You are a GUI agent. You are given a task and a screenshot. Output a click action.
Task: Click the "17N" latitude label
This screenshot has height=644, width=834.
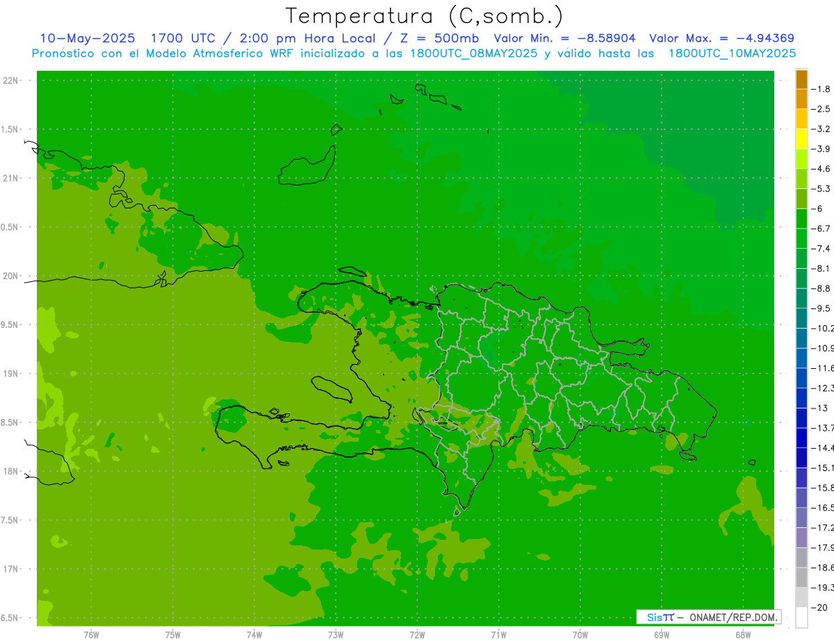click(10, 569)
